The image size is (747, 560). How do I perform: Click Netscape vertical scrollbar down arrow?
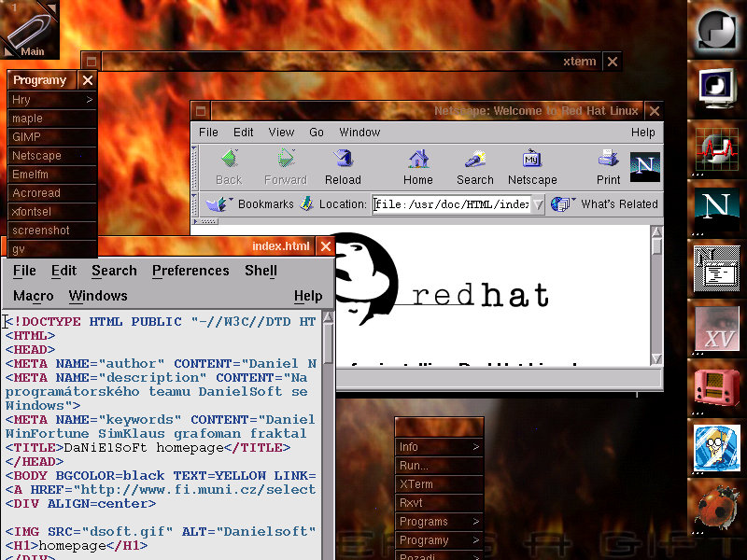click(656, 358)
